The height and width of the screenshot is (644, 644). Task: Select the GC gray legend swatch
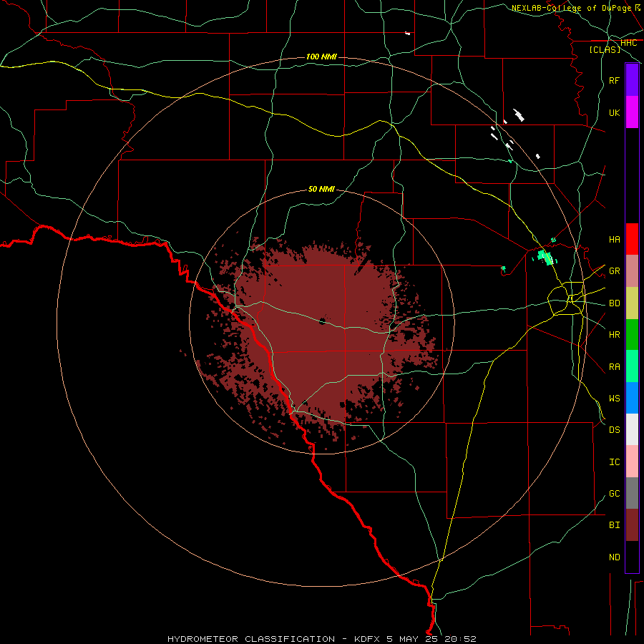coord(632,493)
